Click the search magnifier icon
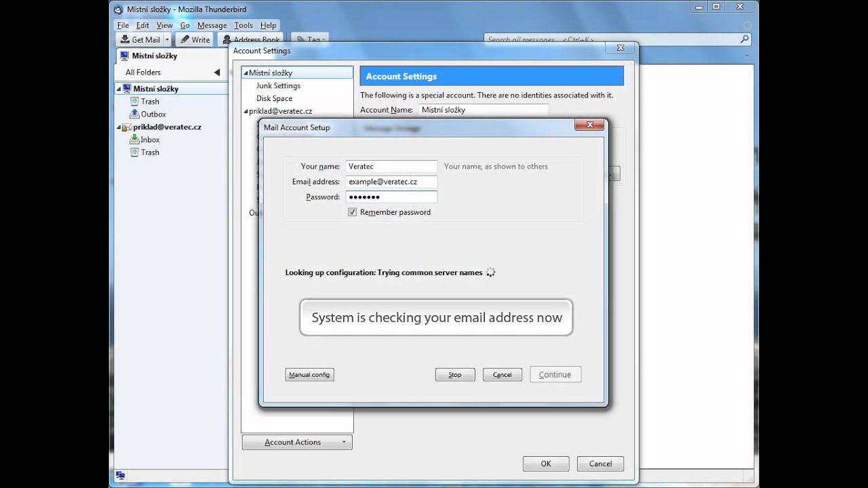This screenshot has width=868, height=488. pyautogui.click(x=745, y=39)
